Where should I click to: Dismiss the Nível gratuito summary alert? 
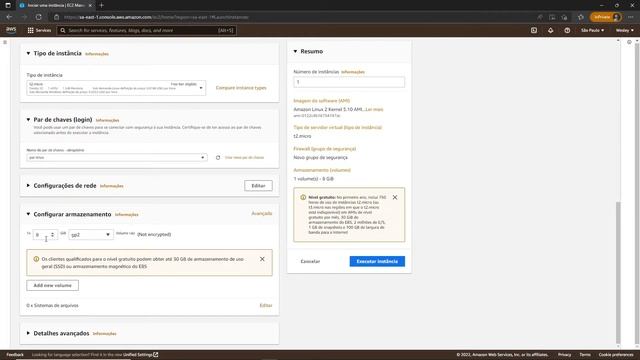pos(395,197)
